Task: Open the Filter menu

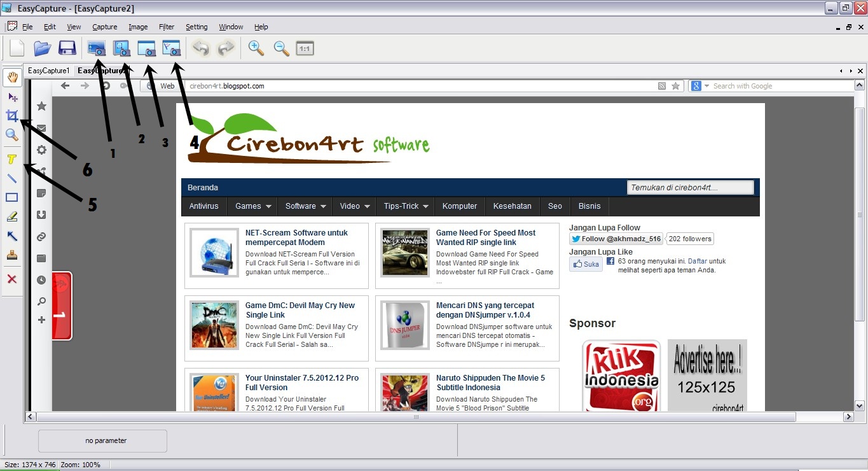Action: coord(166,27)
